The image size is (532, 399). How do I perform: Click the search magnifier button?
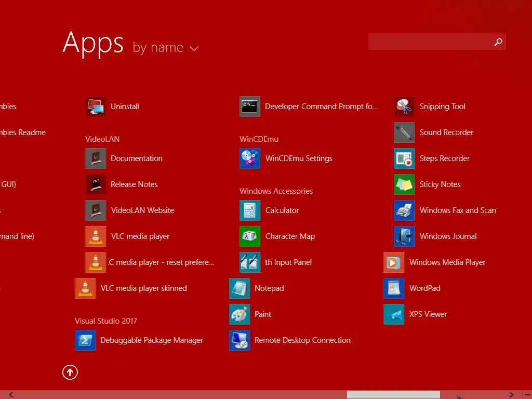click(498, 42)
